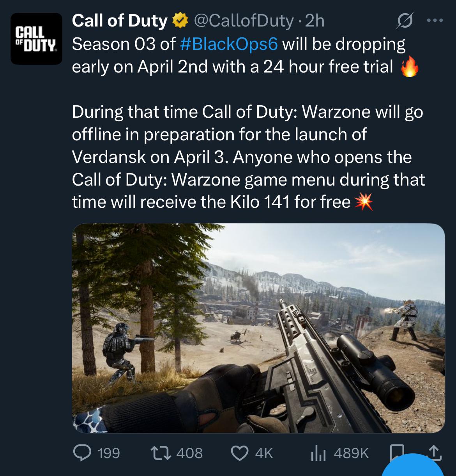Image resolution: width=456 pixels, height=476 pixels.
Task: Open the reply speech bubble icon
Action: 81,453
